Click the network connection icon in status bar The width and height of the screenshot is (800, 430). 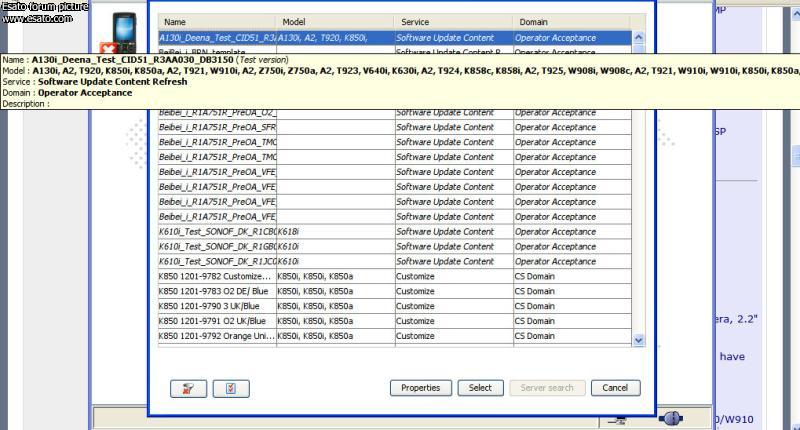point(621,418)
